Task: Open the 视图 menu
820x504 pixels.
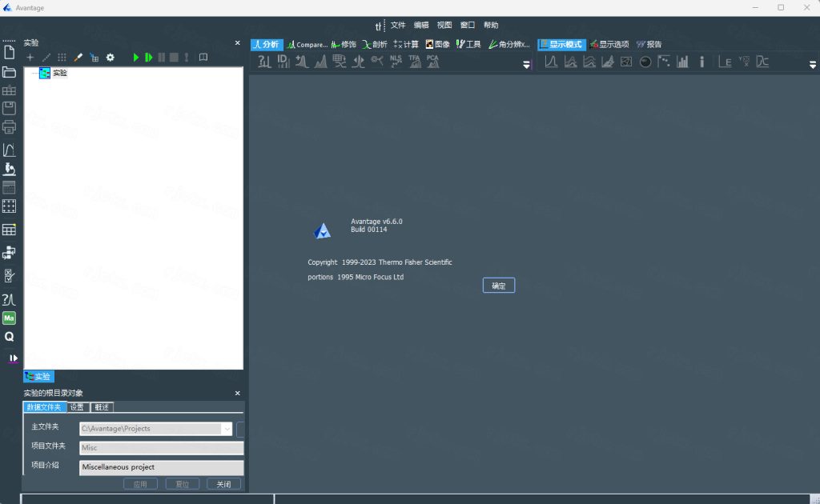Action: [444, 25]
